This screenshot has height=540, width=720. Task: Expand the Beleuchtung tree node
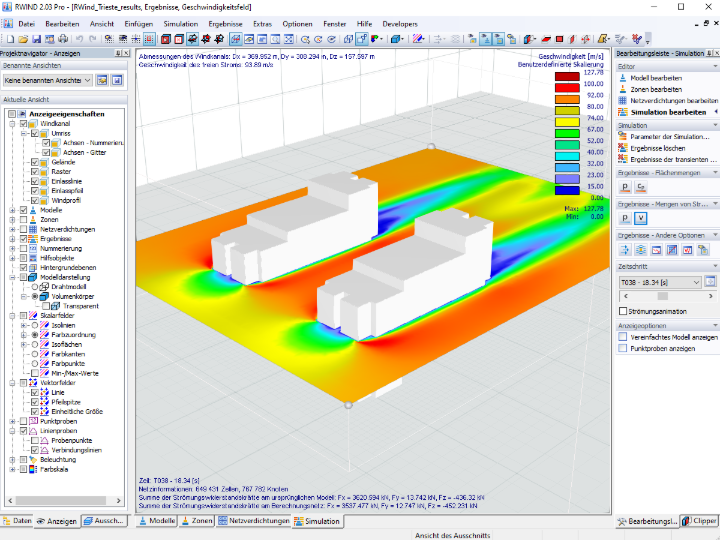coord(12,460)
